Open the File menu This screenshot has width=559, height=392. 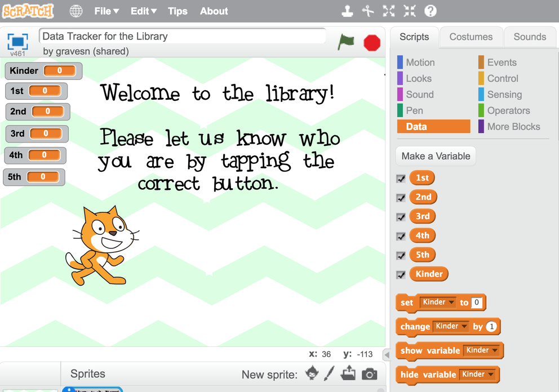click(x=107, y=11)
